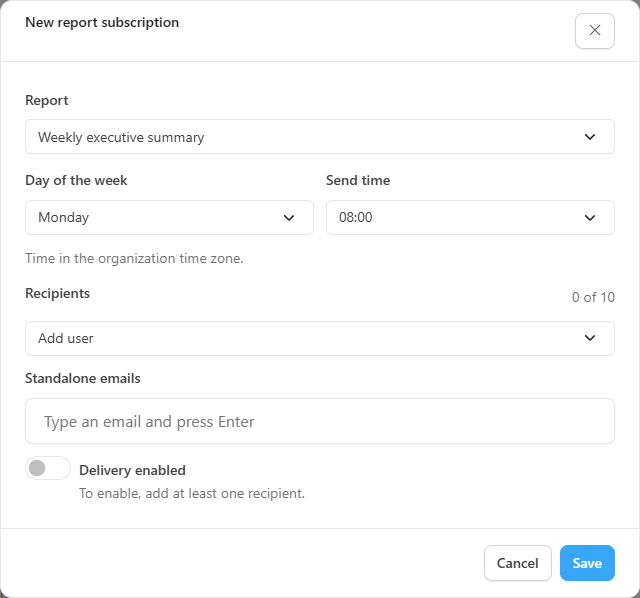Click 'To enable, add at least one recipient.' text
The width and height of the screenshot is (640, 598).
click(x=192, y=494)
